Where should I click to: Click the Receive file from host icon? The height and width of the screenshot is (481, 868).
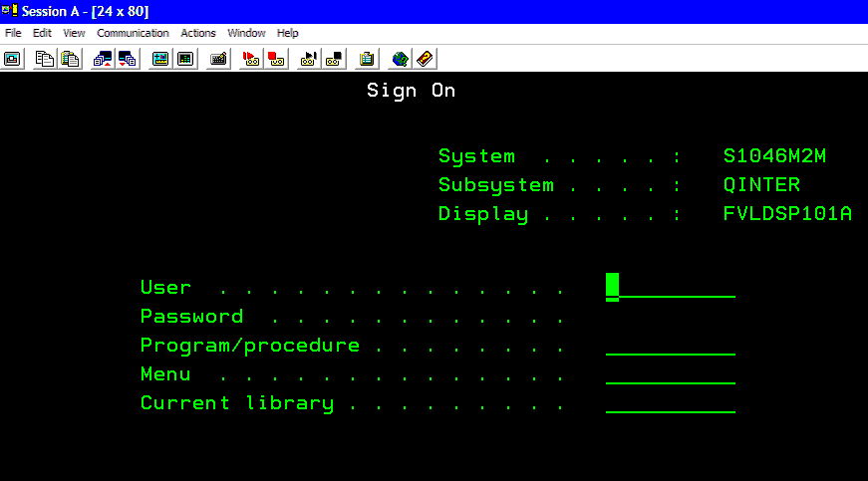pos(128,59)
